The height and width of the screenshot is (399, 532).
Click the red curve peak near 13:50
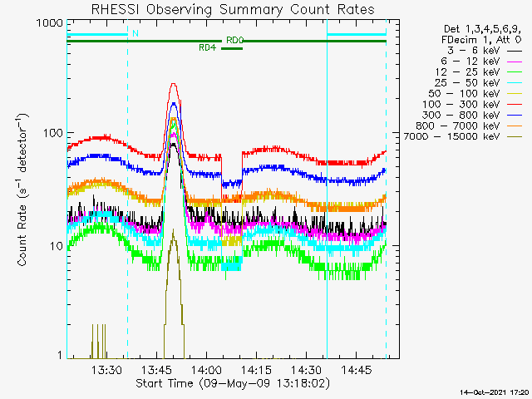(174, 83)
